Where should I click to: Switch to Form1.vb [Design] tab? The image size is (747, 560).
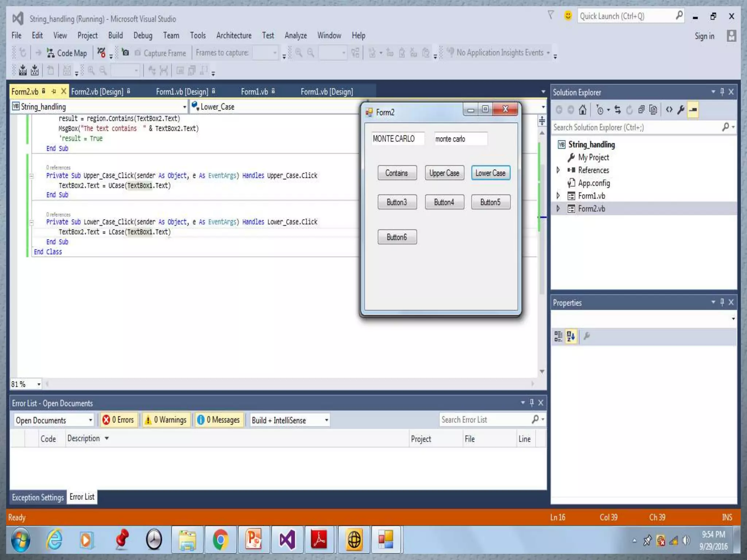click(x=182, y=92)
